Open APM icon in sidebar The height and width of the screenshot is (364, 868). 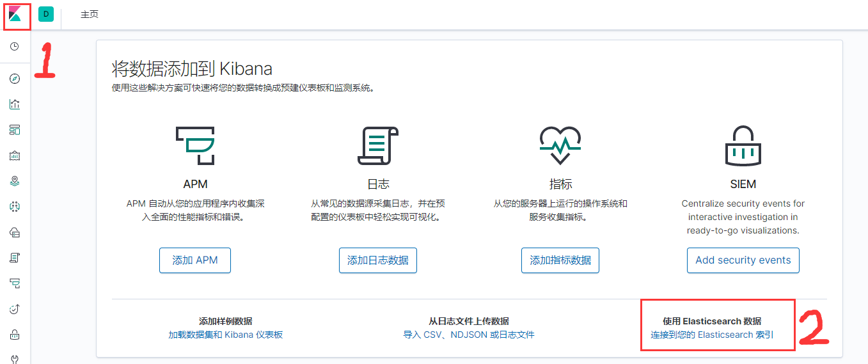15,283
